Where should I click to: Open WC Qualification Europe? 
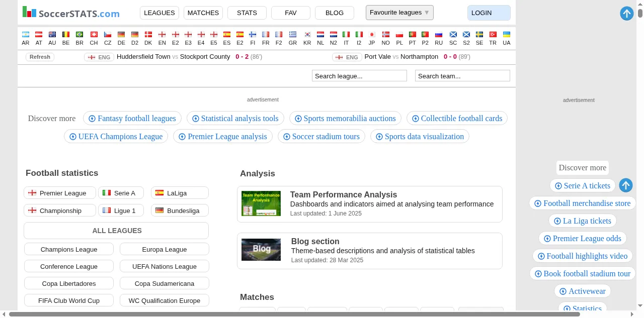point(165,300)
